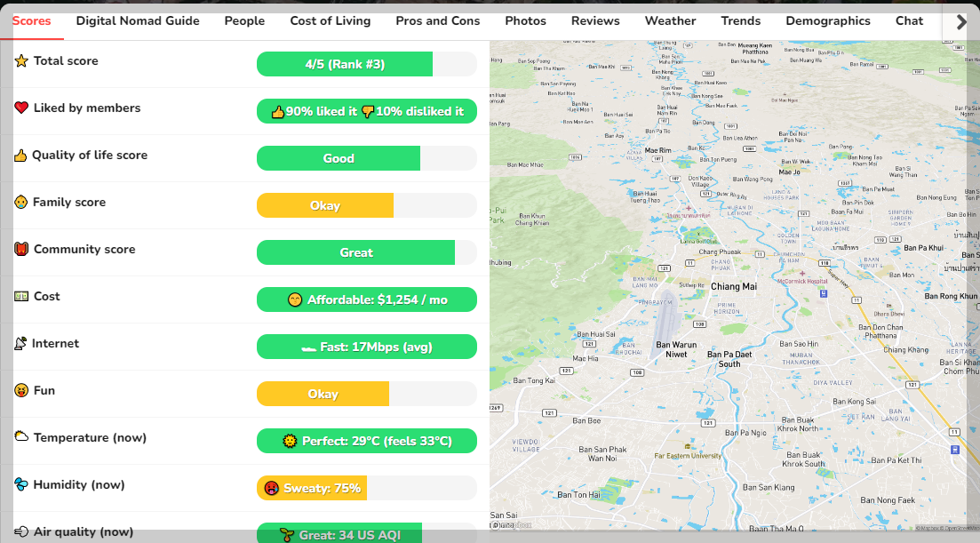Click the baby face icon beside Family score
980x543 pixels.
click(21, 202)
